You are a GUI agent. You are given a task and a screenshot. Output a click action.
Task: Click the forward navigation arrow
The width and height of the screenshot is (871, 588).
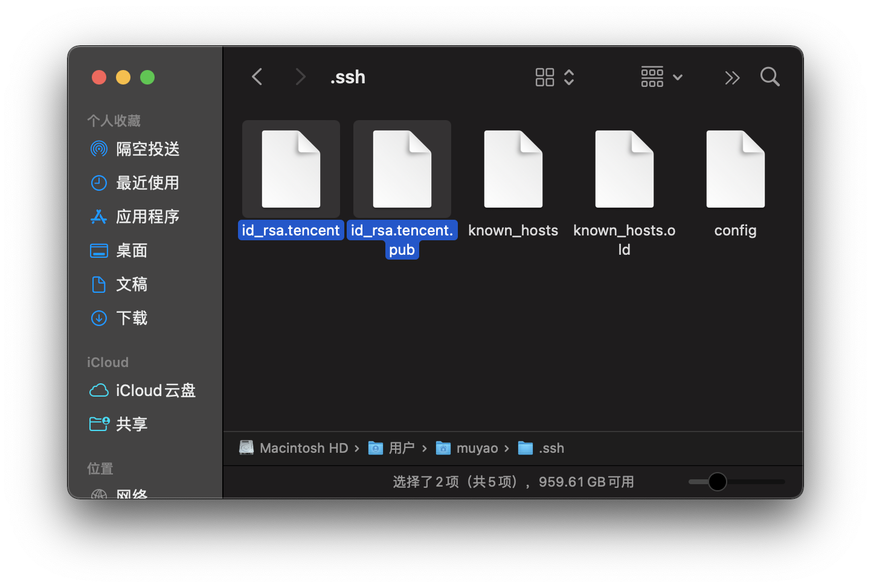coord(300,77)
